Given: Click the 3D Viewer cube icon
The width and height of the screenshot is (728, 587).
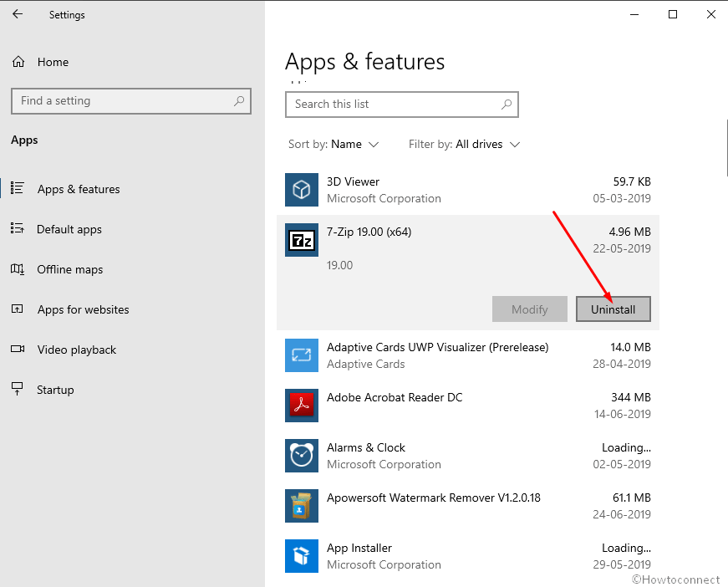Looking at the screenshot, I should click(x=302, y=190).
